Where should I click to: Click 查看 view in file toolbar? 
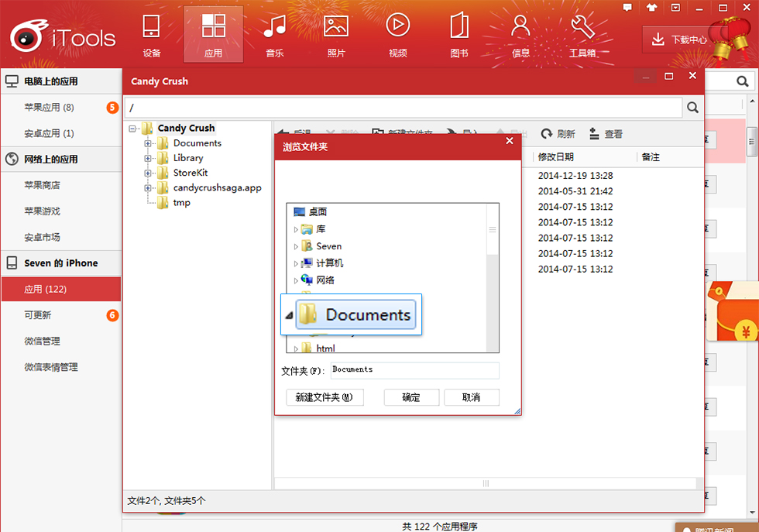606,134
